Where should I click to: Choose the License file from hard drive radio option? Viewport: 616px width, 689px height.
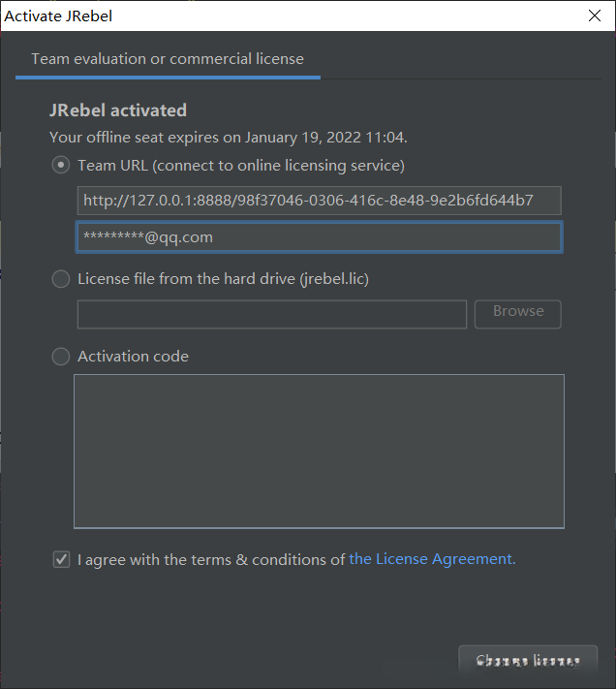pos(61,279)
